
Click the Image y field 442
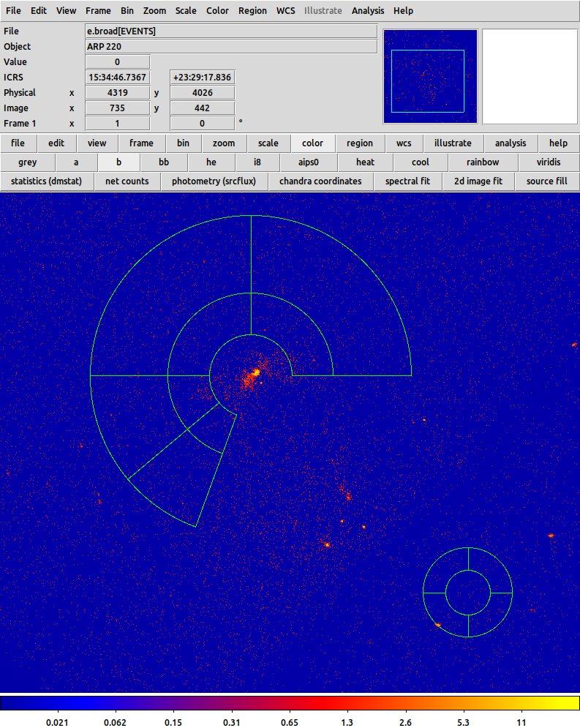203,108
